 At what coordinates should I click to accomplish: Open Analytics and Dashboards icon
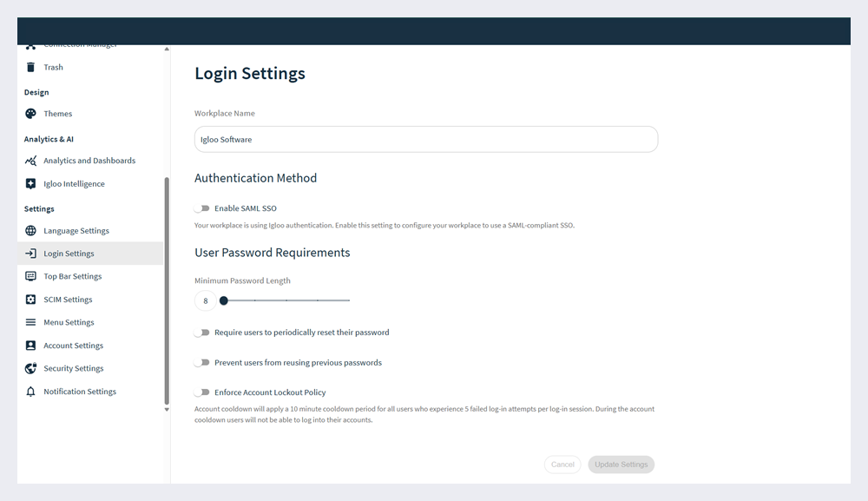(x=31, y=160)
